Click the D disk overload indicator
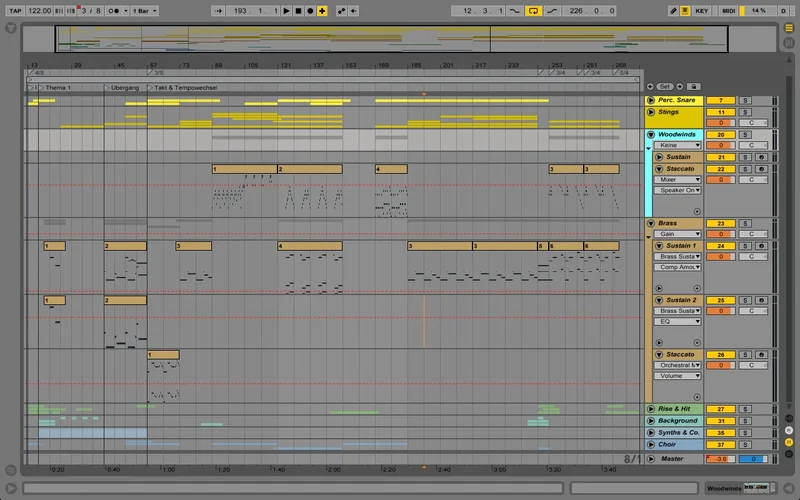Viewport: 800px width, 500px height. (783, 11)
